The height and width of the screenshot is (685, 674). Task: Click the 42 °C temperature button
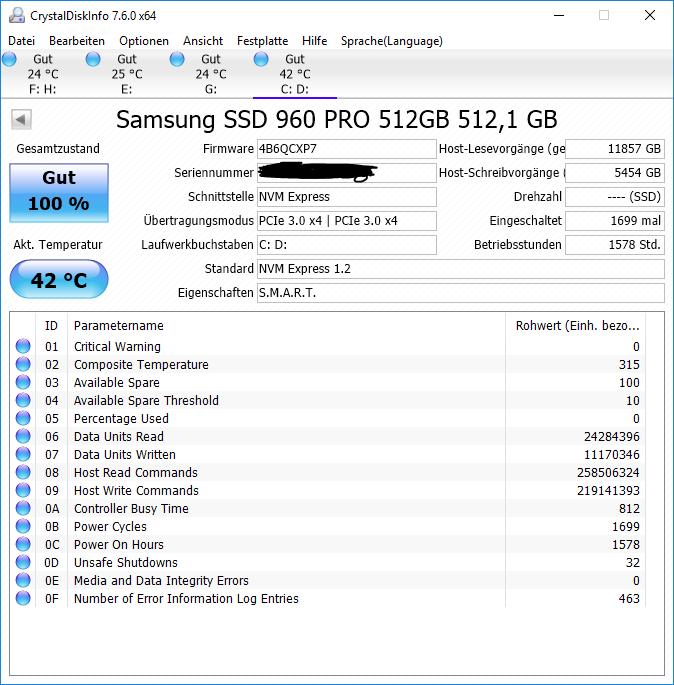pos(59,279)
